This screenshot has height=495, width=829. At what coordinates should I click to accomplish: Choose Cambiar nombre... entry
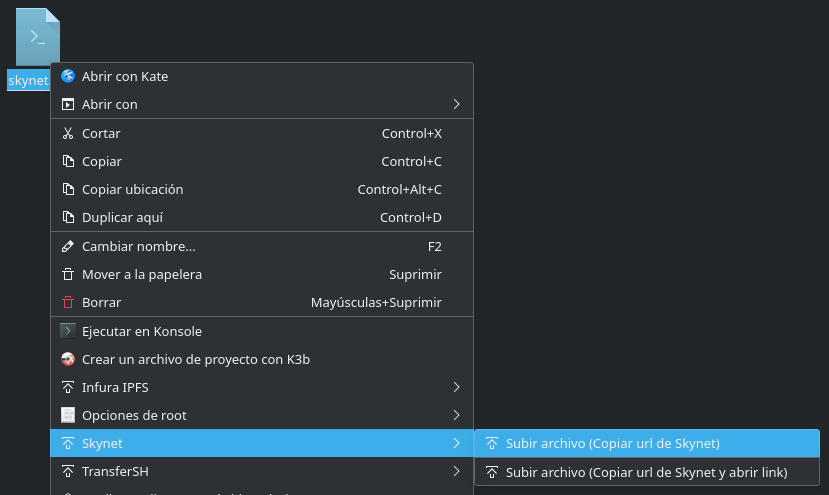(262, 246)
